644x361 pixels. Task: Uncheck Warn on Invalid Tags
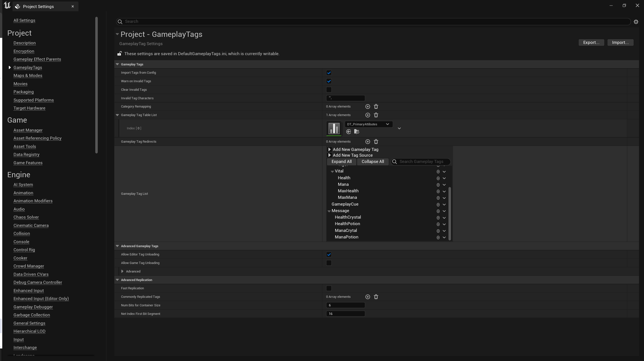coord(329,81)
